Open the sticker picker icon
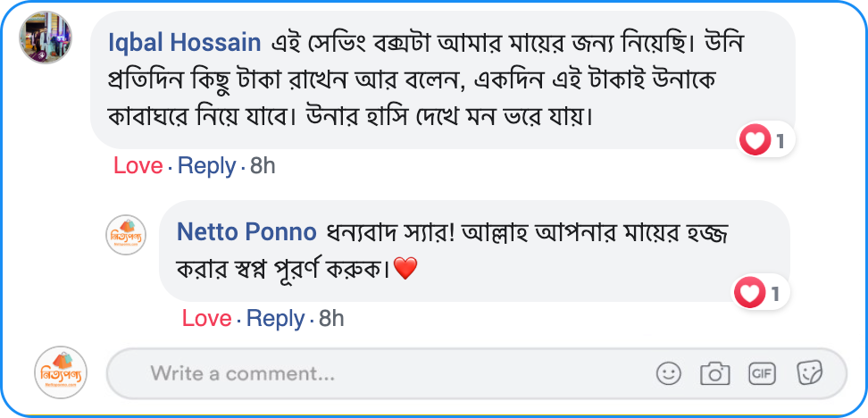This screenshot has height=418, width=868. [x=809, y=372]
